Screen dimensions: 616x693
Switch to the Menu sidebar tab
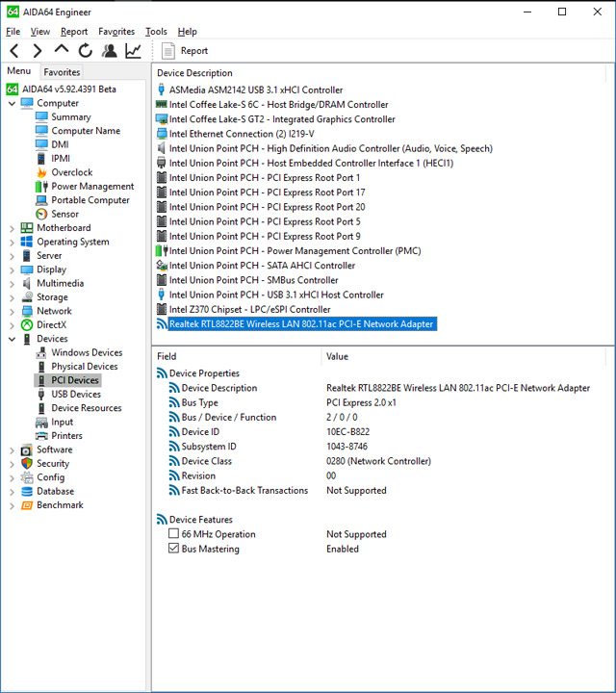pos(19,71)
